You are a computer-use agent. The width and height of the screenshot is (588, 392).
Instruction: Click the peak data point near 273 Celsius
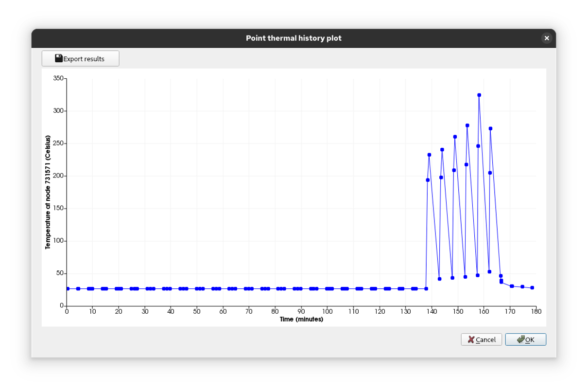pos(491,128)
